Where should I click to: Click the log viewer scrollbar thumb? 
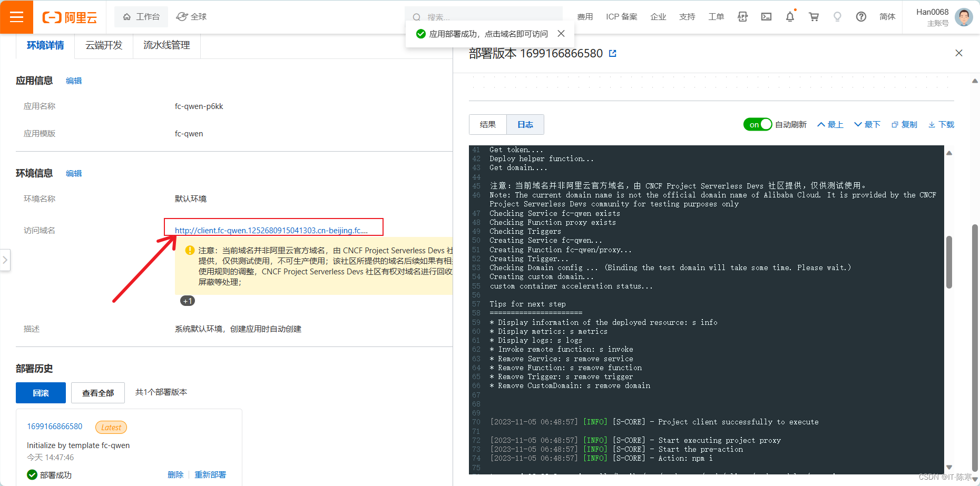point(949,262)
